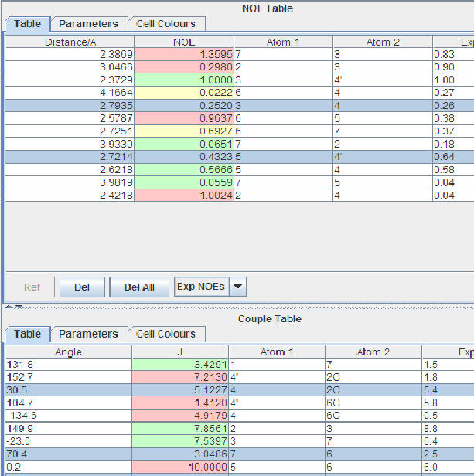
Task: Click the distance value 3.0466
Action: click(x=70, y=67)
